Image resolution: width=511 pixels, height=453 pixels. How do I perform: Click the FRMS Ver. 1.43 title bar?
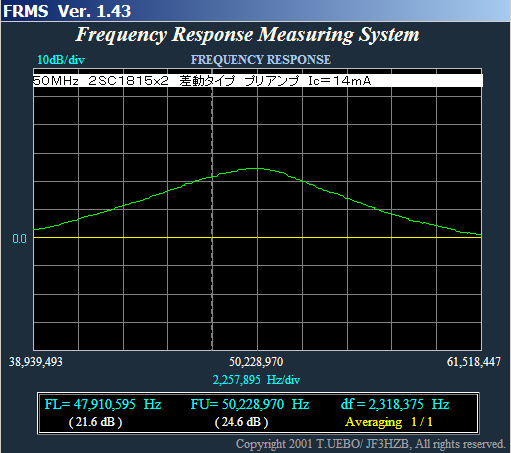click(x=255, y=11)
